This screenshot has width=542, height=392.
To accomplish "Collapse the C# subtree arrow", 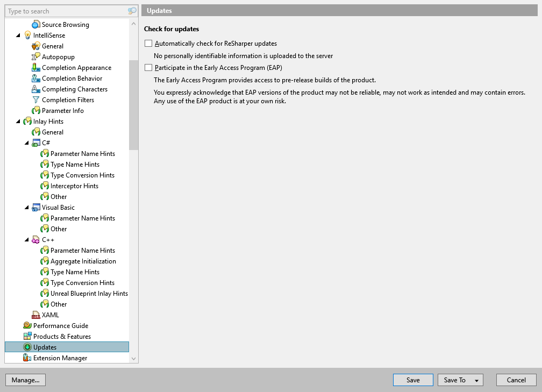I will (27, 143).
